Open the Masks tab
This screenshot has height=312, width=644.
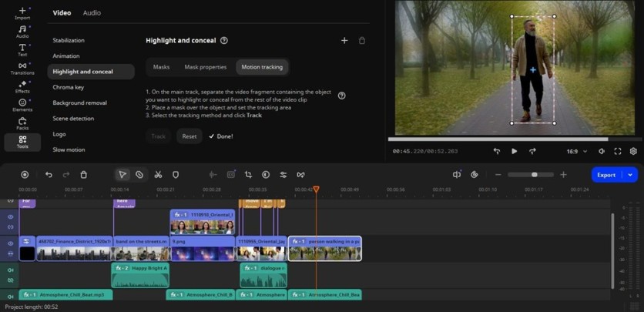point(162,67)
